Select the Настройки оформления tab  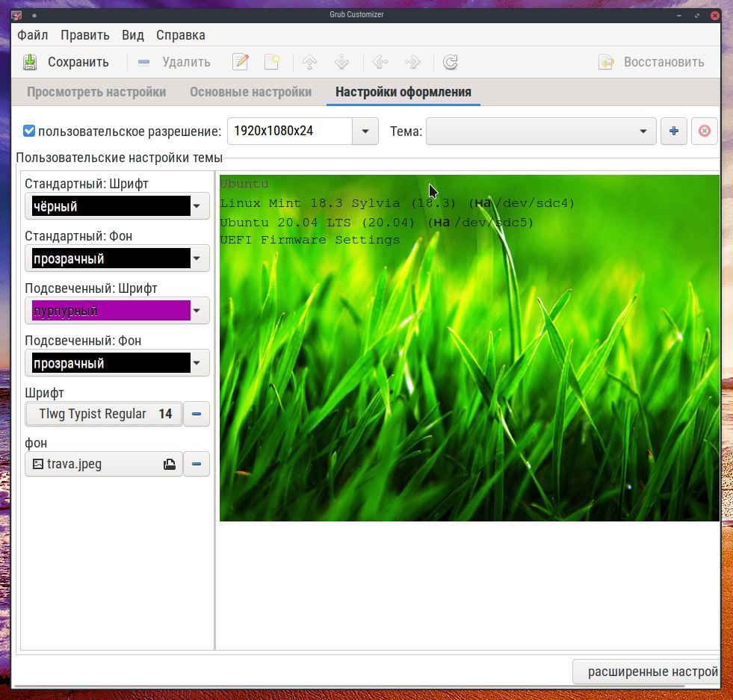click(403, 92)
